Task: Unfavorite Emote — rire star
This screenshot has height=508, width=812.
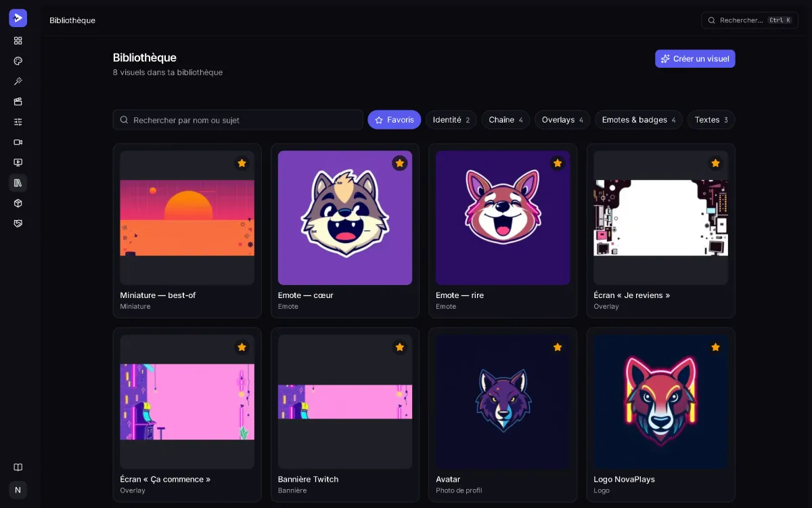Action: point(558,163)
